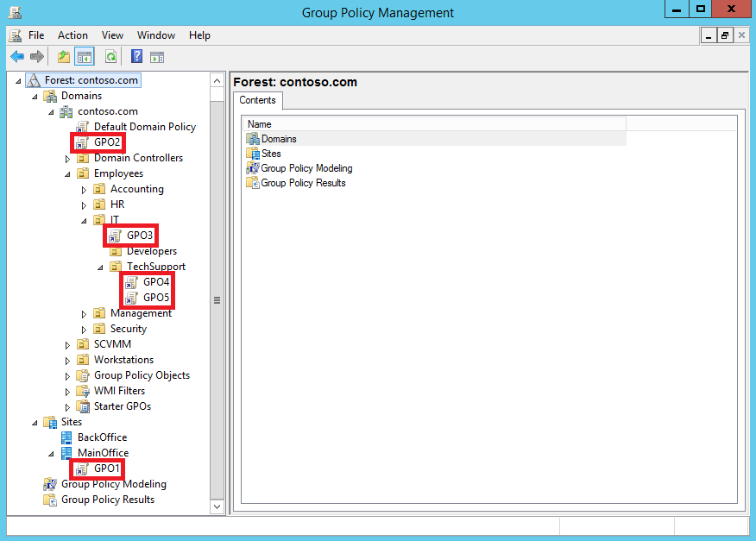Click the Up one level folder icon

[x=64, y=57]
